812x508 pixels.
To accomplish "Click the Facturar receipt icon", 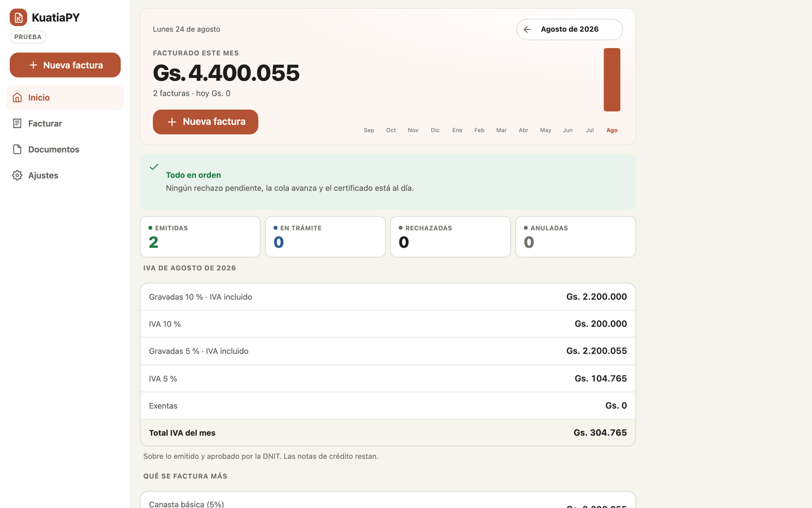I will tap(17, 123).
